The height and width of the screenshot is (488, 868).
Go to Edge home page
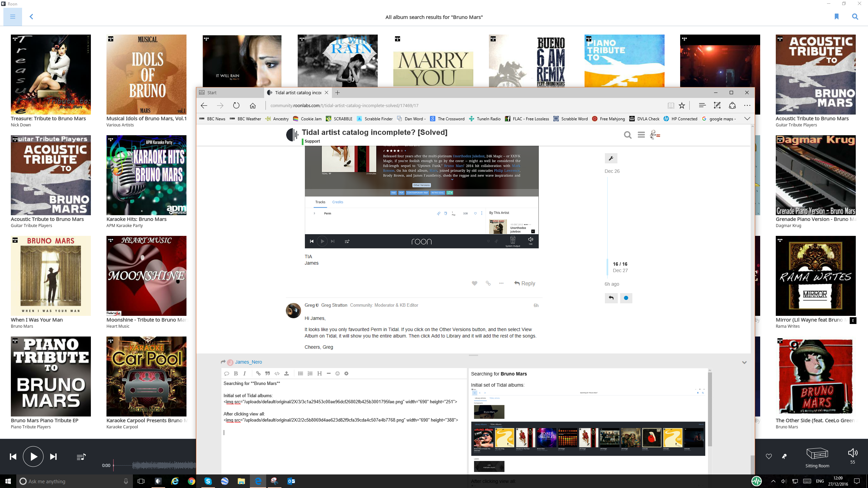tap(253, 105)
